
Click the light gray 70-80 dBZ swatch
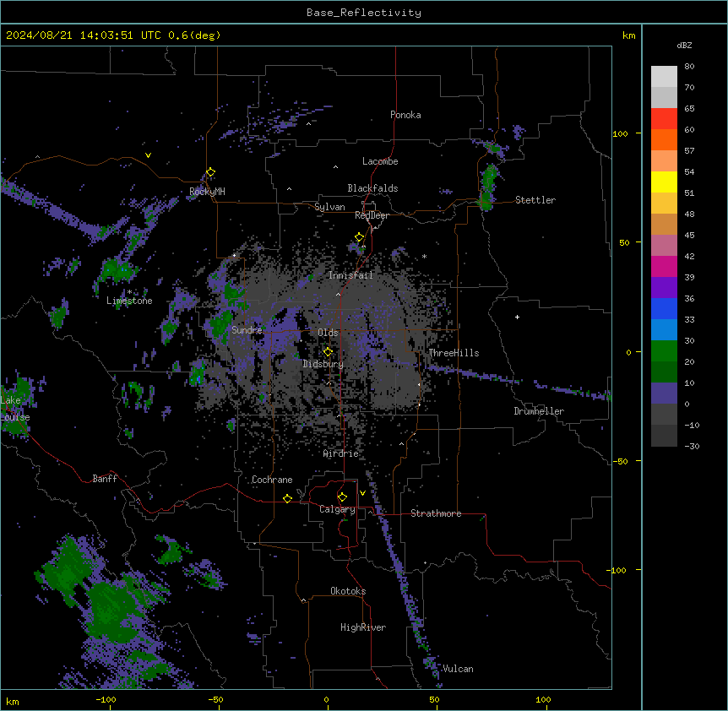tap(664, 77)
